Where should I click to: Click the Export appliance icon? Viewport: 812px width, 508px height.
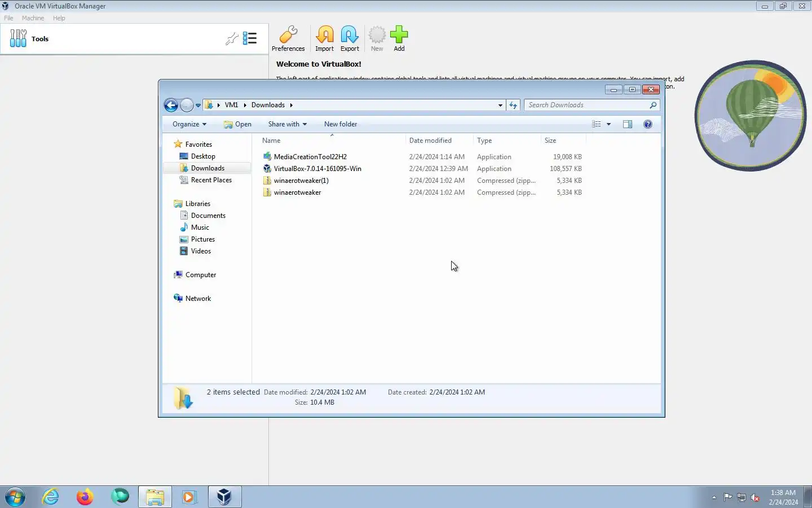pyautogui.click(x=350, y=38)
